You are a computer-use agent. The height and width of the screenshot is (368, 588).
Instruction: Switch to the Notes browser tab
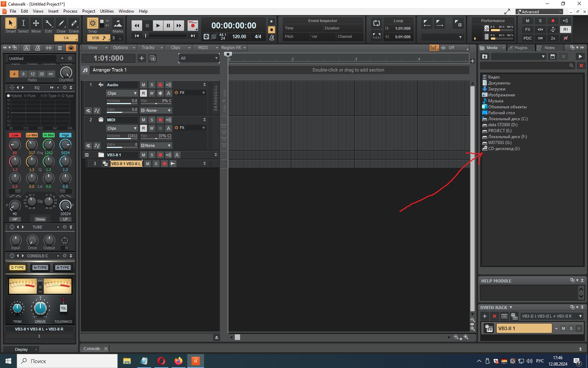[x=549, y=48]
